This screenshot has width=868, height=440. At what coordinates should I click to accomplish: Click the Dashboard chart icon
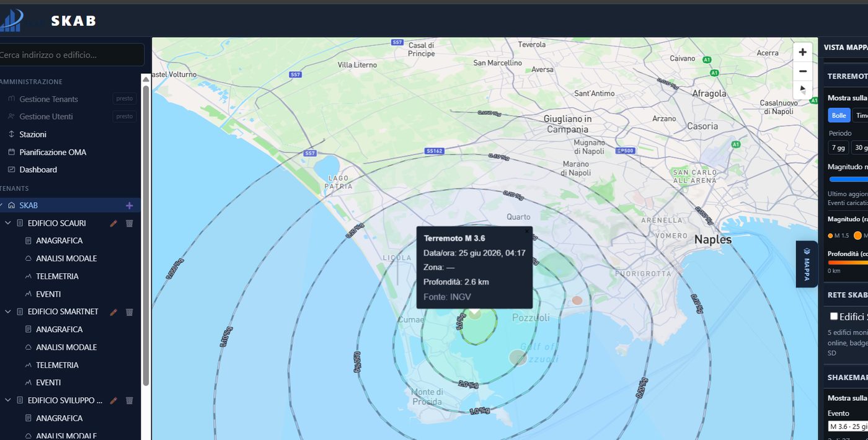coord(11,169)
